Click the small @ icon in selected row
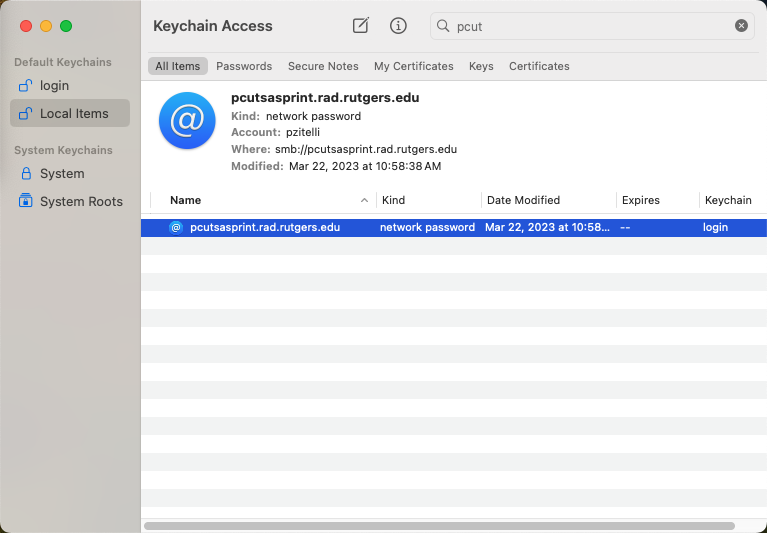 (176, 227)
